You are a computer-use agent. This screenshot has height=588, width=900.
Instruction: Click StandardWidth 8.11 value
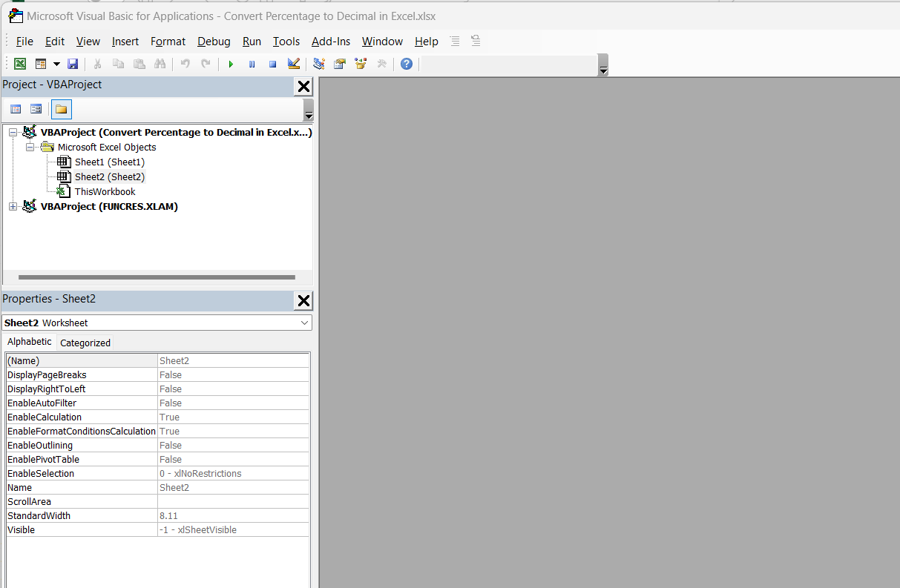234,516
